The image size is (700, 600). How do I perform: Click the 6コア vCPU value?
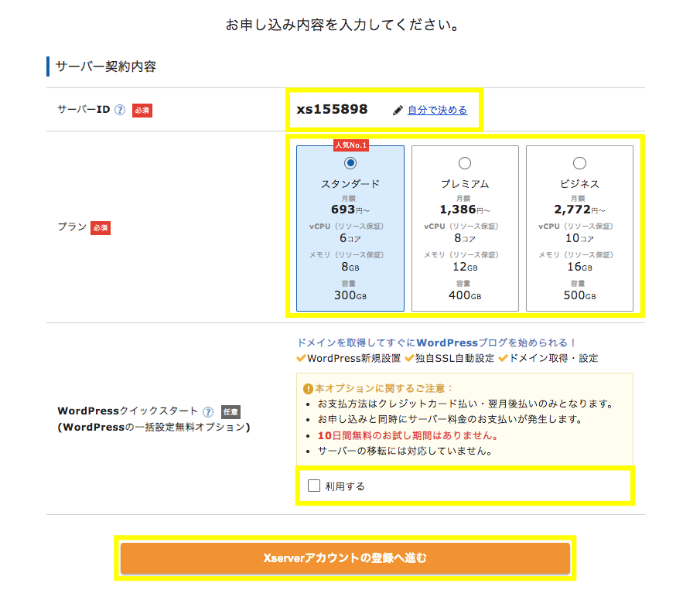point(350,238)
